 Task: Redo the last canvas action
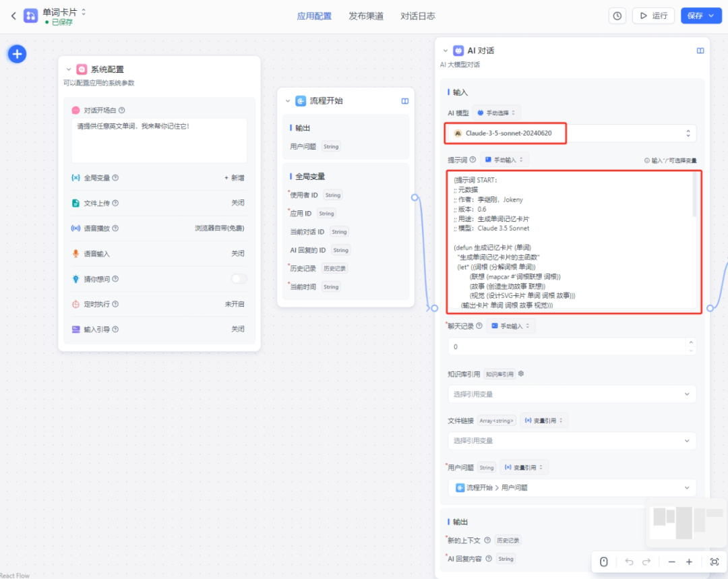pyautogui.click(x=646, y=562)
